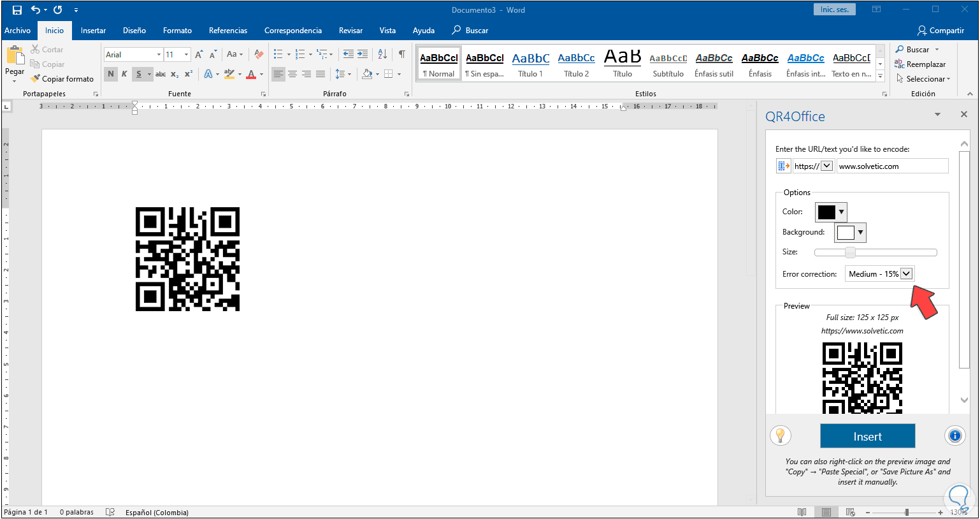This screenshot has height=519, width=980.
Task: Switch to the Insertar tab
Action: coord(93,31)
